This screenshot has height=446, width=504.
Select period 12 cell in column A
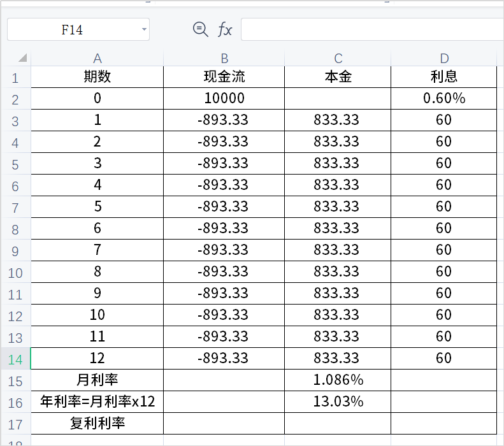97,358
